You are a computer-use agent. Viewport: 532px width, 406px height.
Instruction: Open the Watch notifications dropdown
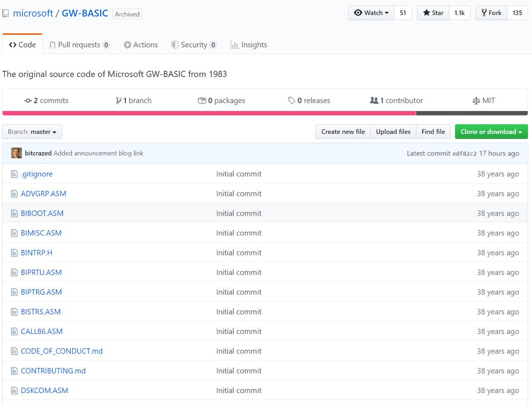coord(371,13)
